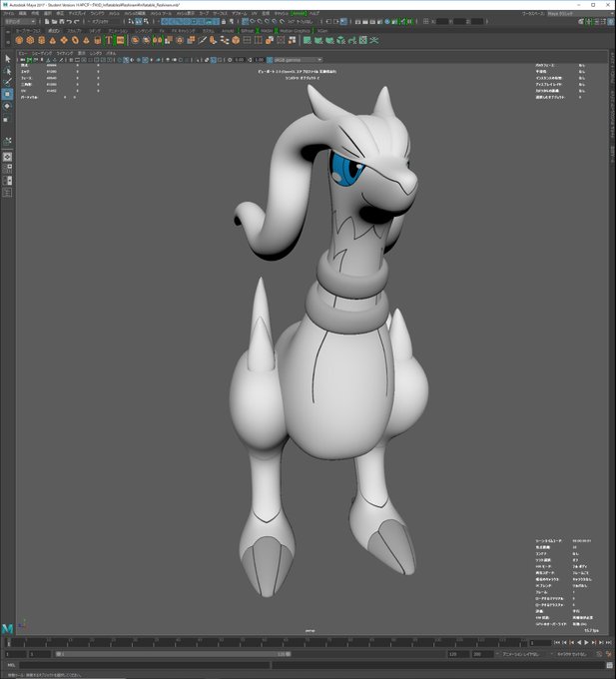616x679 pixels.
Task: Activate the Scale tool in toolbox
Action: tap(6, 120)
